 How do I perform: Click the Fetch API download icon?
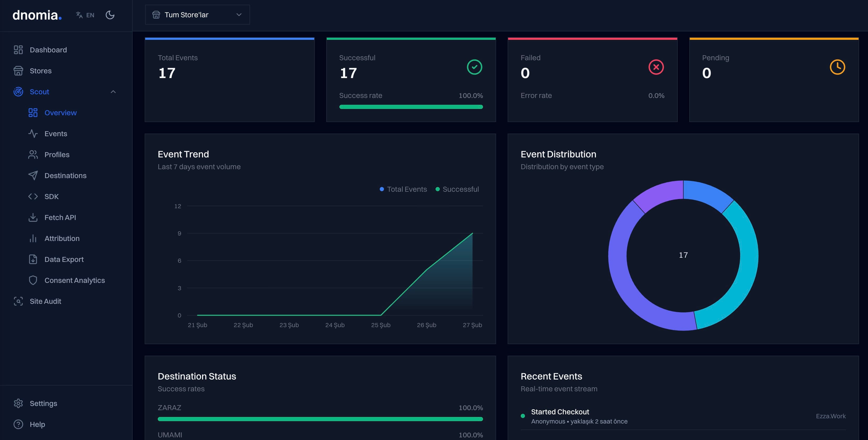click(x=33, y=217)
